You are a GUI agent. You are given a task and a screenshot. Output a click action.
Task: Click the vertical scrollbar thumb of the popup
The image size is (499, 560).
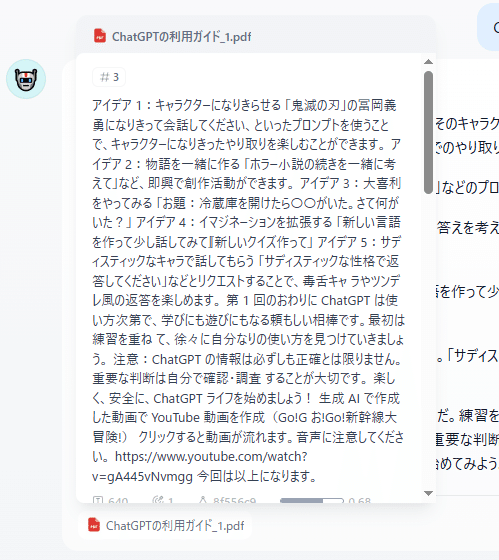click(x=428, y=132)
